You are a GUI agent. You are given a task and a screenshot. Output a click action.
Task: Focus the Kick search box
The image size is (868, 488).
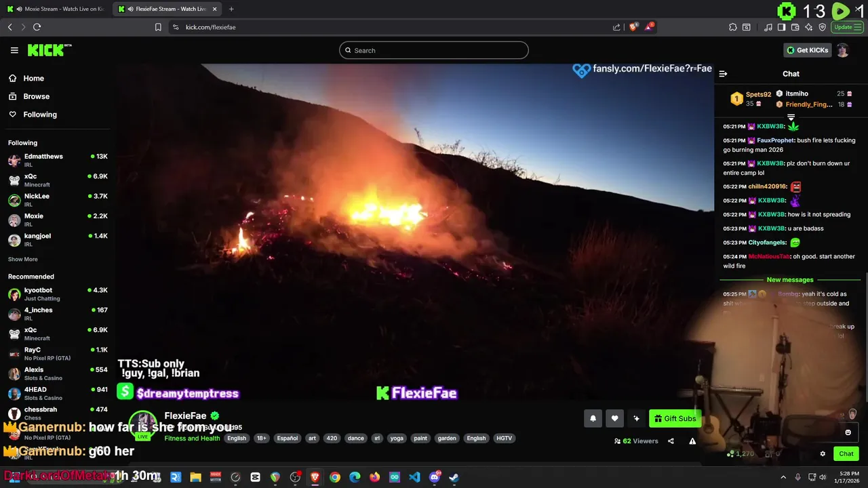434,50
